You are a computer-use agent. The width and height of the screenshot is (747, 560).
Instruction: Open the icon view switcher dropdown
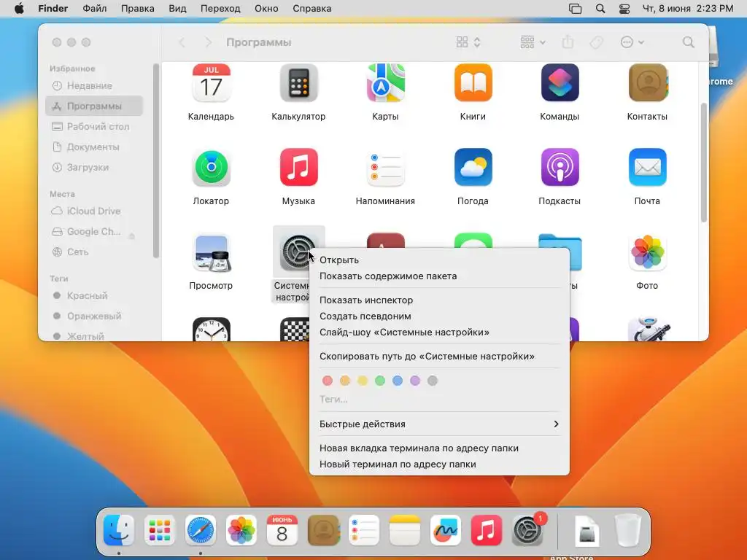(469, 42)
